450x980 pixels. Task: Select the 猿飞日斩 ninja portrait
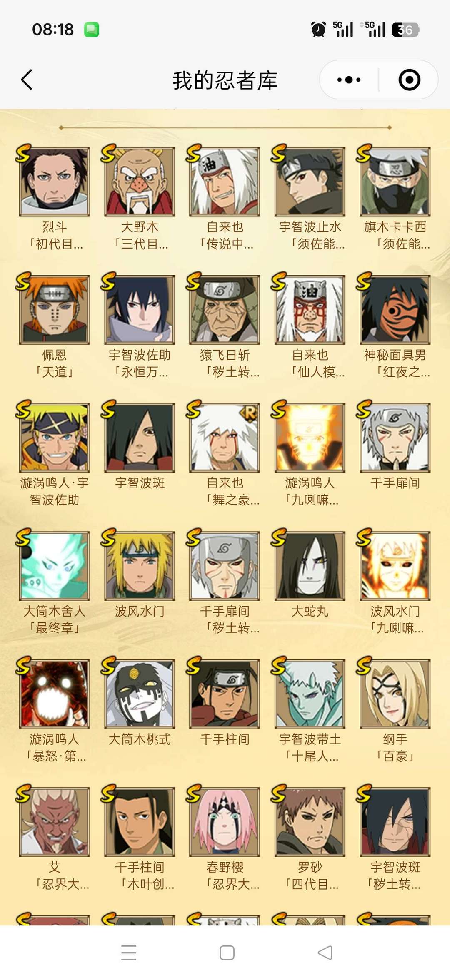(225, 309)
